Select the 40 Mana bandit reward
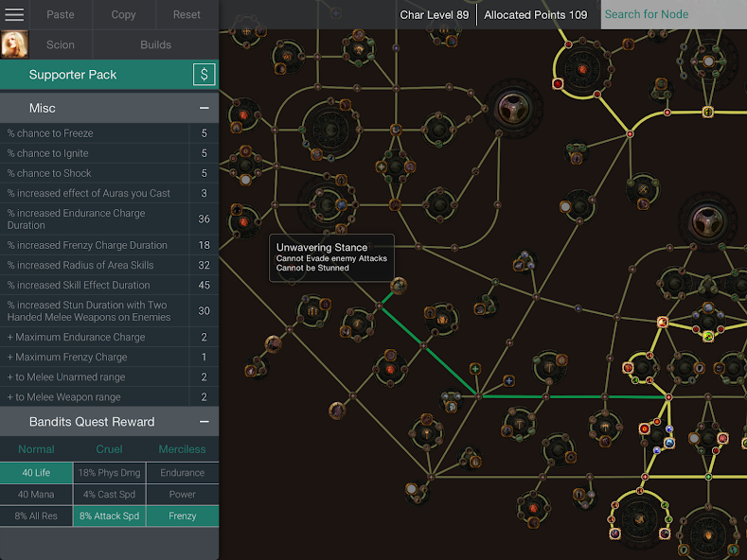Viewport: 747px width, 560px height. pyautogui.click(x=36, y=494)
